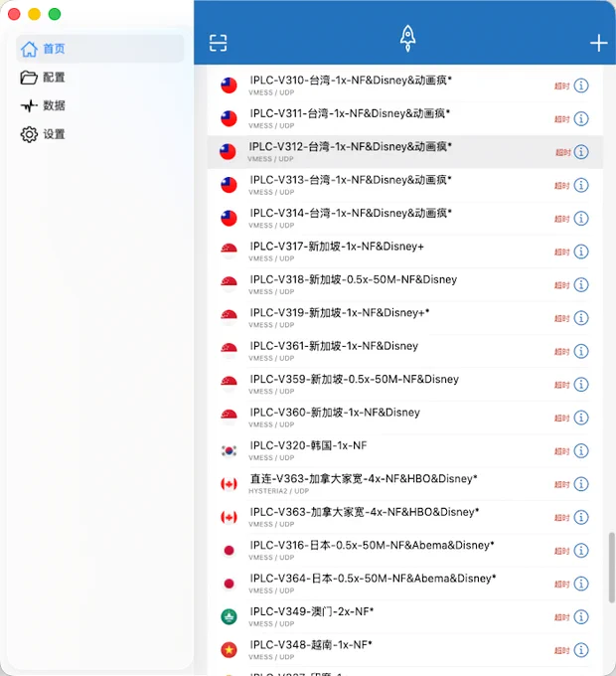Click the house icon beside 首页
The height and width of the screenshot is (676, 616).
29,49
